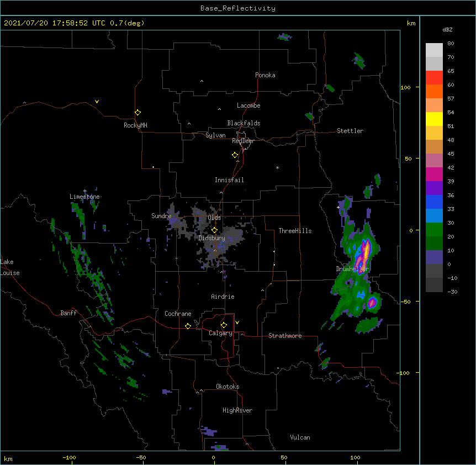Select the magenta 39–42 dBZ legend swatch
Viewport: 476px width, 465px height.
[x=434, y=174]
